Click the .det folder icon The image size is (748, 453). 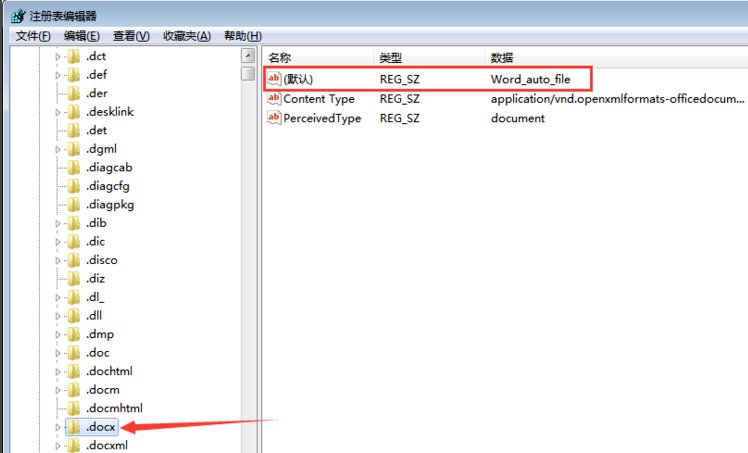tap(73, 131)
